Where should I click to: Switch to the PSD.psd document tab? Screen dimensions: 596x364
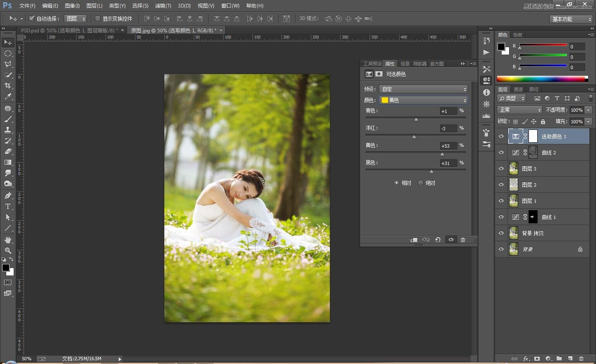pyautogui.click(x=69, y=31)
